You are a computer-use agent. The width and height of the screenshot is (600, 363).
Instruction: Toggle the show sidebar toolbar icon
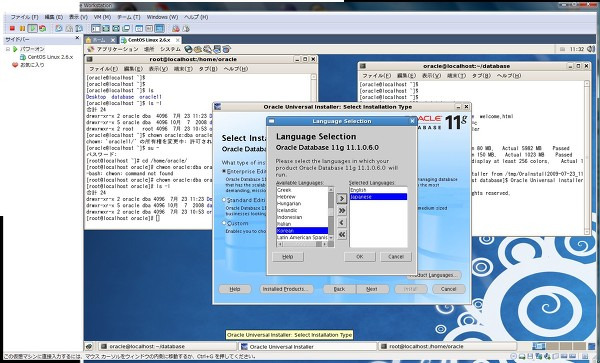[96, 28]
